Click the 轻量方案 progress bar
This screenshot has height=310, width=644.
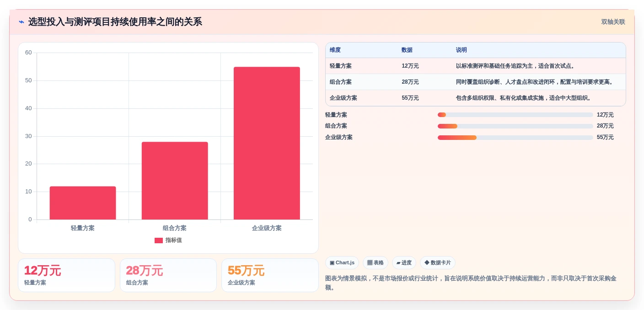coord(515,115)
